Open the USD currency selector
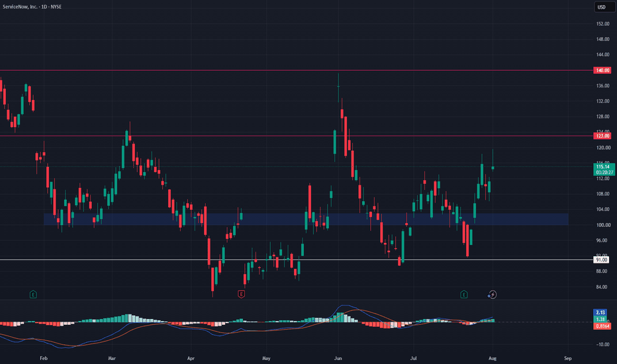This screenshot has height=364, width=617. coord(604,7)
